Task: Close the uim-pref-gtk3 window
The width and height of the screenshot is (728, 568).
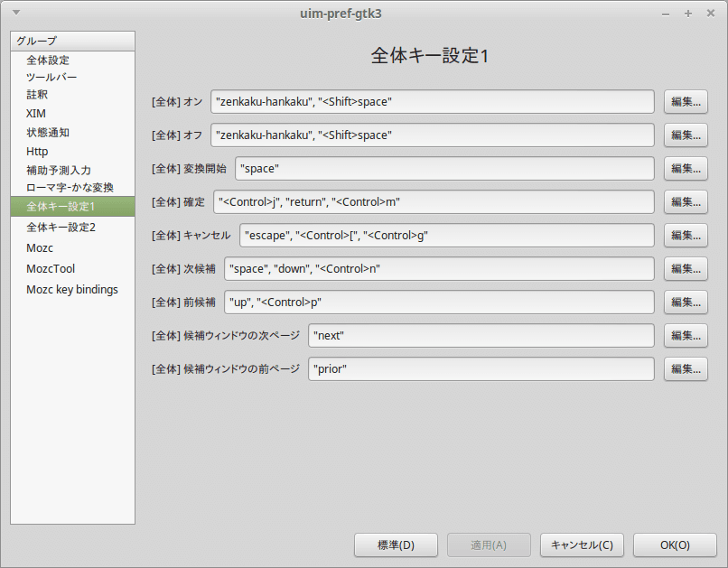Action: [x=710, y=14]
